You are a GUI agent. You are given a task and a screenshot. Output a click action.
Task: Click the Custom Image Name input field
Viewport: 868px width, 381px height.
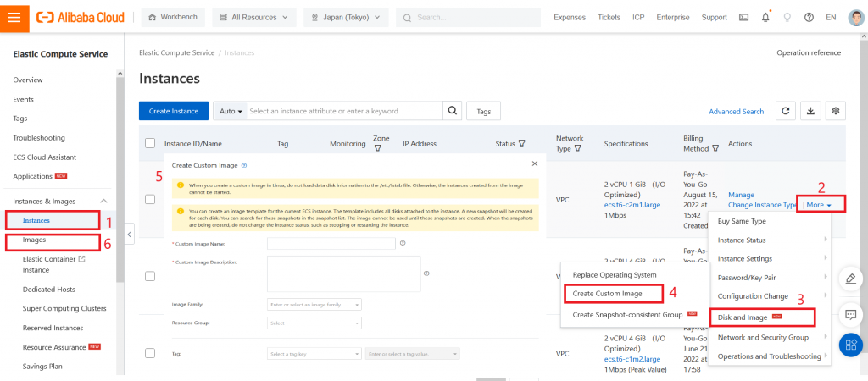coord(331,243)
